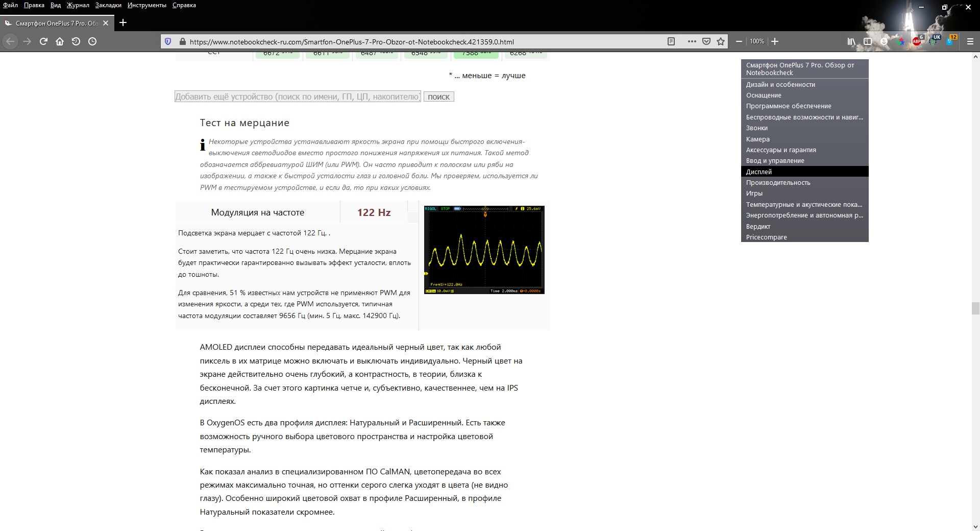The image size is (980, 531).
Task: Jump to 'Энергопотребление и автономная р...' section
Action: point(804,215)
